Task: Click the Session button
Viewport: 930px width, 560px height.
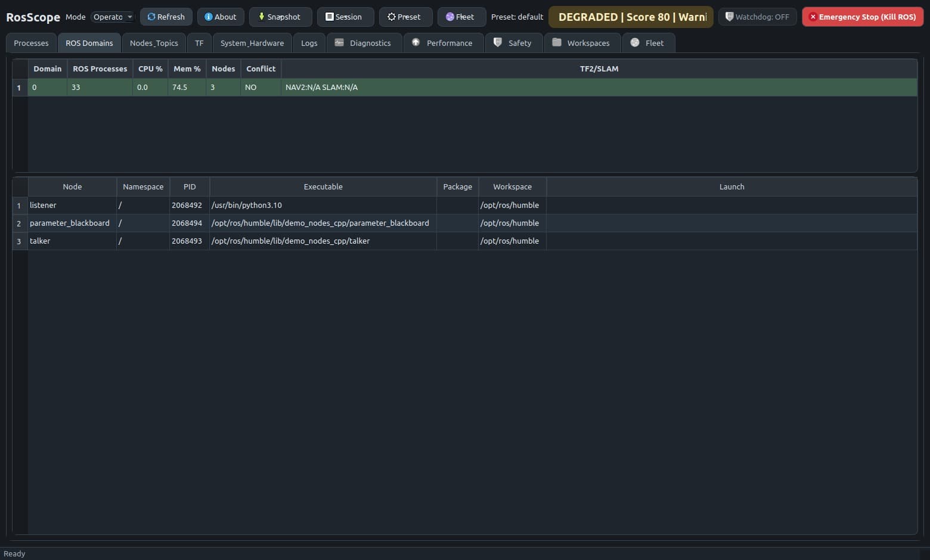Action: 345,17
